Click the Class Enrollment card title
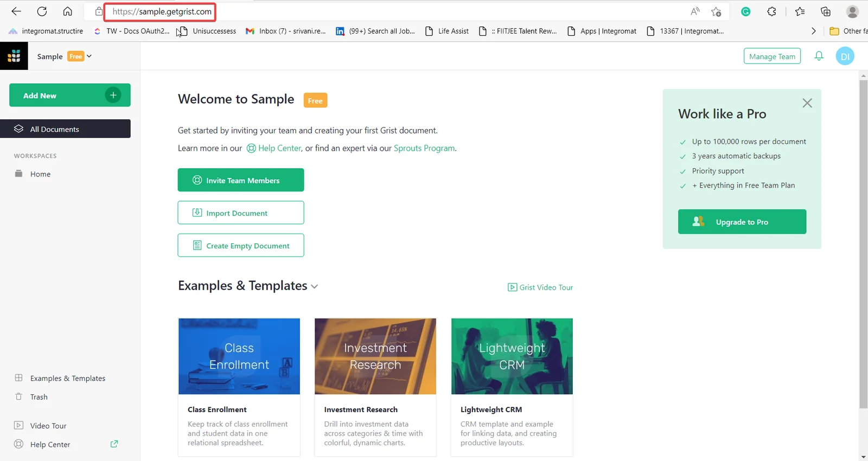The width and height of the screenshot is (868, 461). pyautogui.click(x=217, y=409)
